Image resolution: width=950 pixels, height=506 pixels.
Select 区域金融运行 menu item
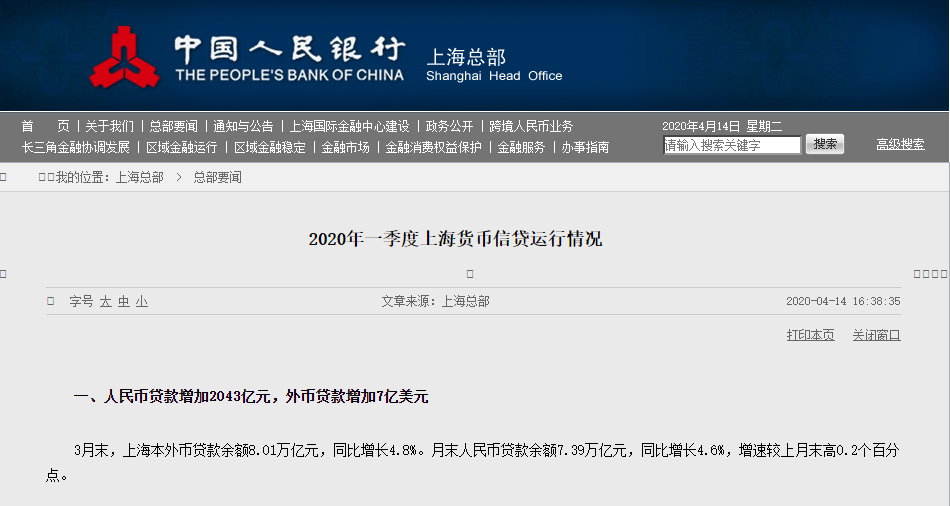(182, 147)
